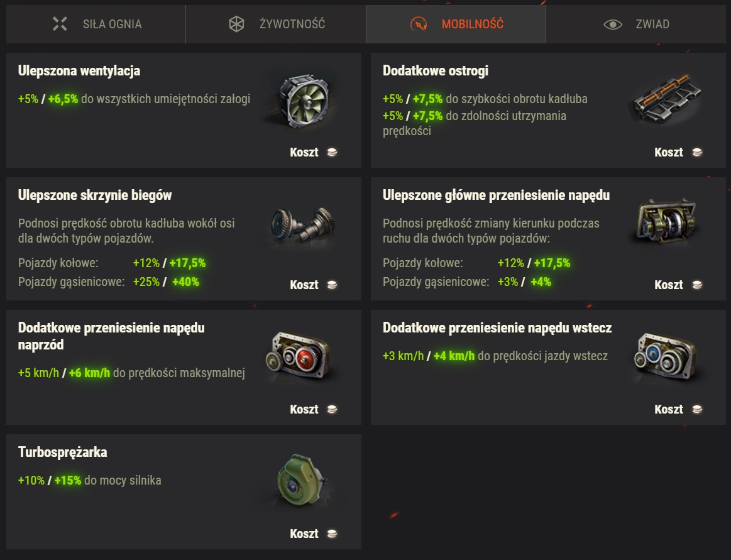
Task: Click Koszt in reverse drive card
Action: click(x=669, y=409)
